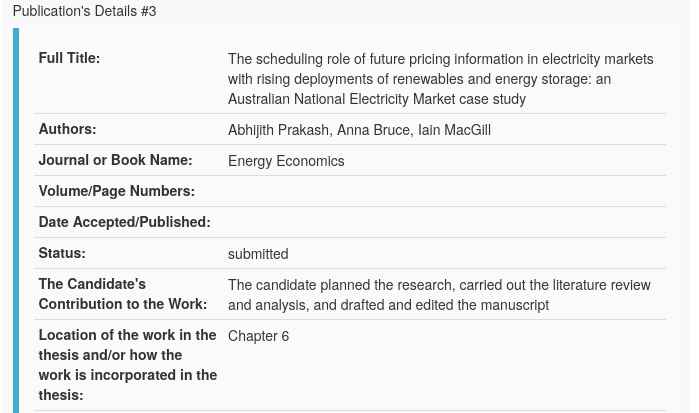699x413 pixels.
Task: Click the journal name "Energy Economics"
Action: point(286,161)
